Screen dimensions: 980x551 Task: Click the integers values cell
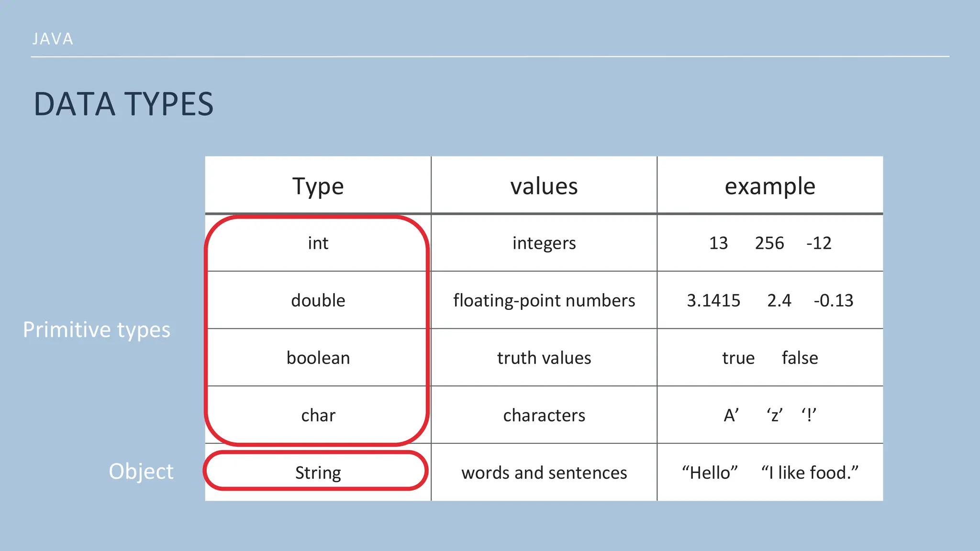coord(544,243)
